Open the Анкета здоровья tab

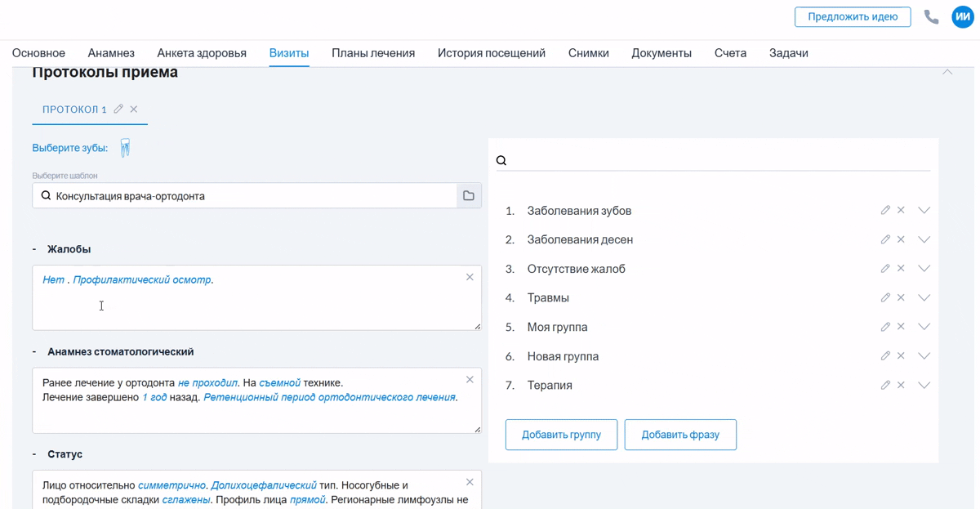click(202, 53)
